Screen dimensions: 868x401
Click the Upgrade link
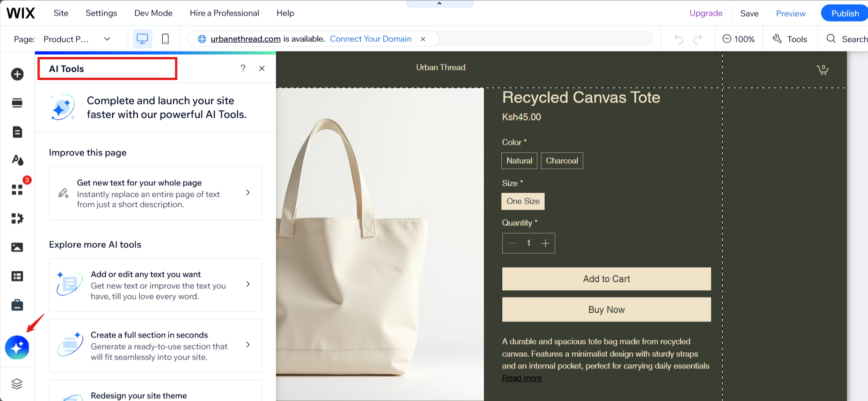pos(706,13)
